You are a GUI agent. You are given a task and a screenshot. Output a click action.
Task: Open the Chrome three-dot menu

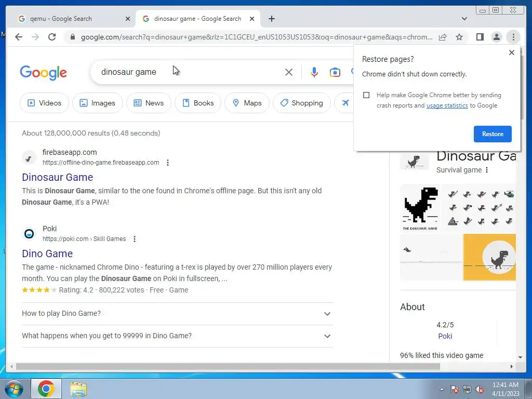click(x=513, y=37)
